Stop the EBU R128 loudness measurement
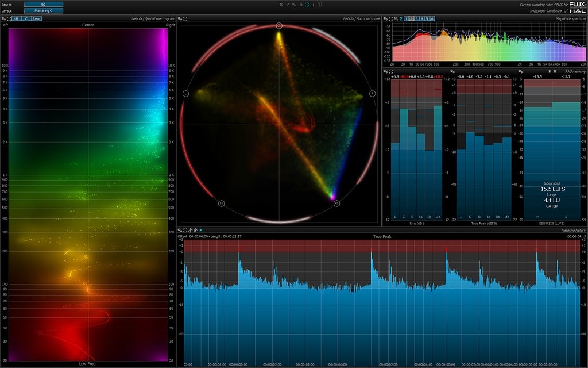588x368 pixels. (555, 71)
